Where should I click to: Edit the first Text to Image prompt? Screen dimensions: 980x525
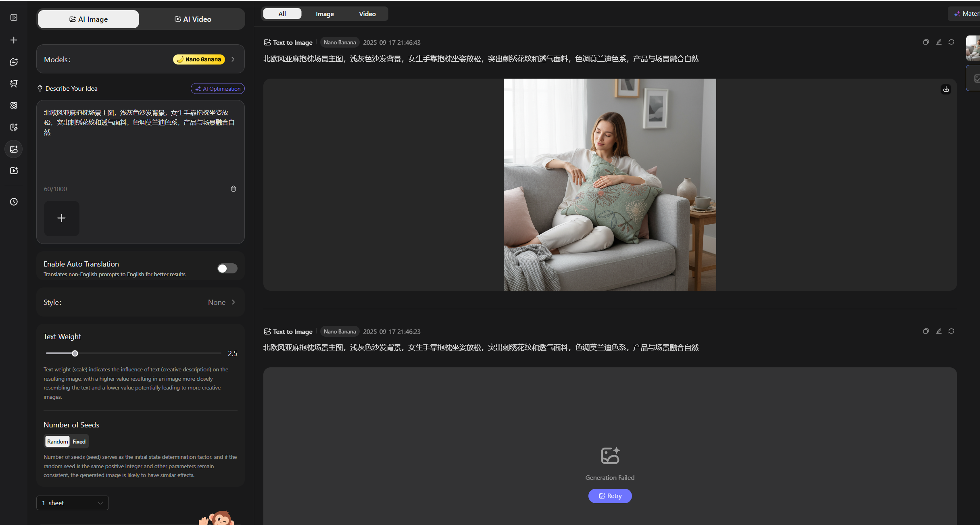tap(938, 42)
